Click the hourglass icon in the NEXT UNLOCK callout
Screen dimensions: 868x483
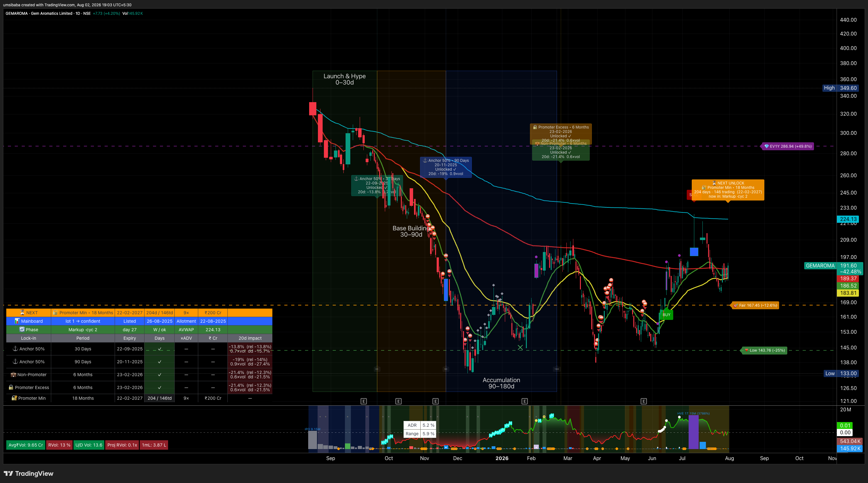[x=714, y=183]
